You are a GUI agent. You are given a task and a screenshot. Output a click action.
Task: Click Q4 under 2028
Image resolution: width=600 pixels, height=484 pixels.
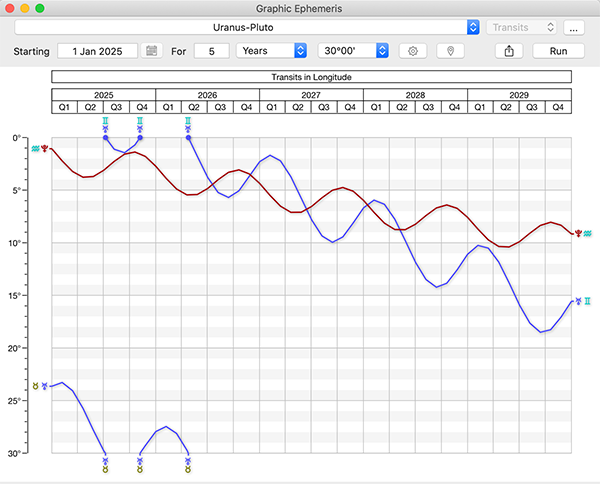(x=454, y=107)
